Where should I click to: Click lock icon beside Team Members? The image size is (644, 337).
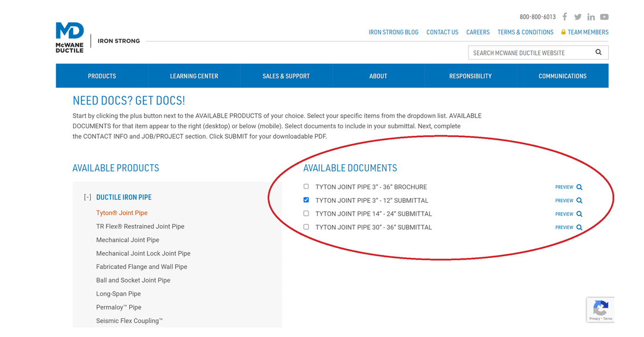pos(563,32)
